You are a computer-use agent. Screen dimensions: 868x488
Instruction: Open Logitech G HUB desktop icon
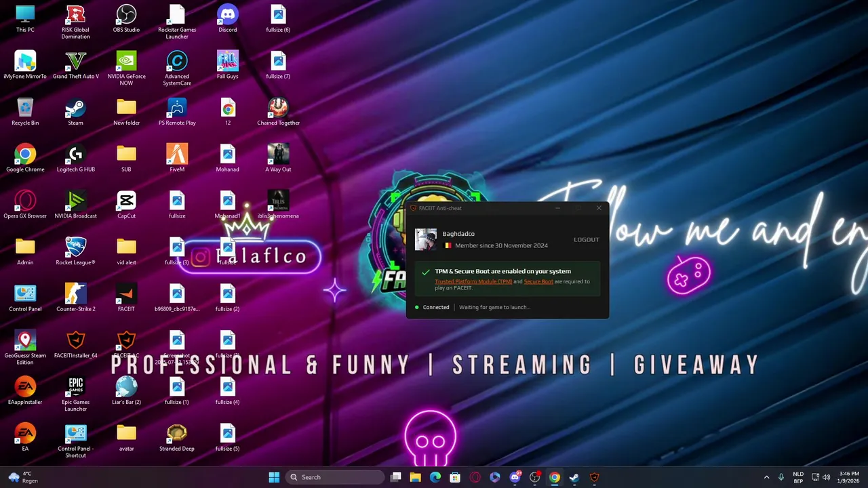click(x=75, y=159)
